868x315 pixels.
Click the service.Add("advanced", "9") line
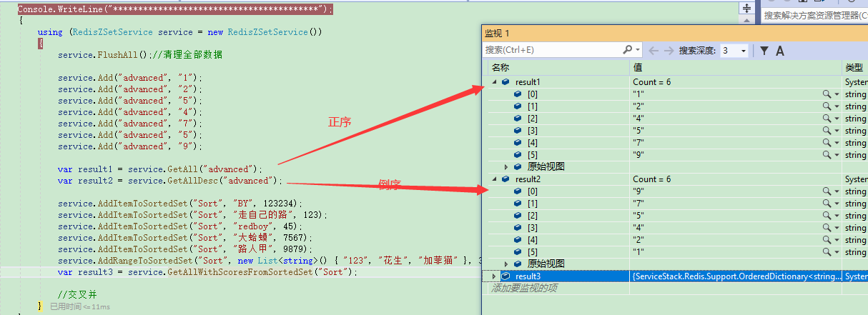(x=131, y=146)
